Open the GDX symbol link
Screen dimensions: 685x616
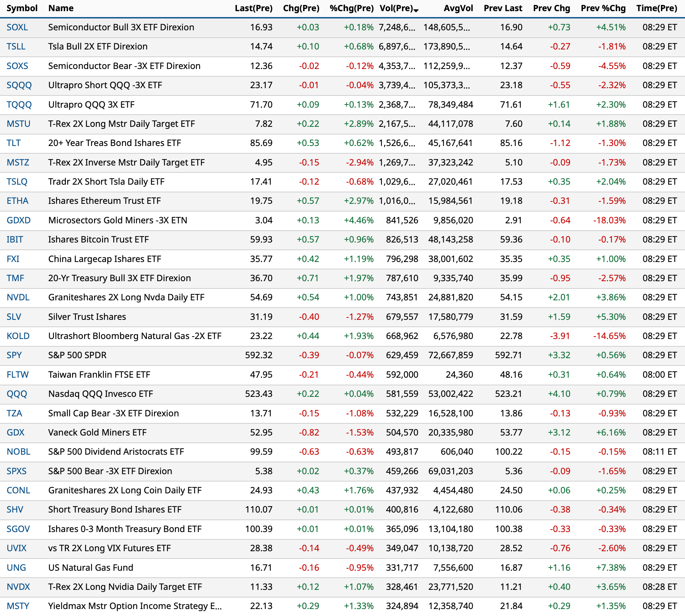pyautogui.click(x=15, y=432)
